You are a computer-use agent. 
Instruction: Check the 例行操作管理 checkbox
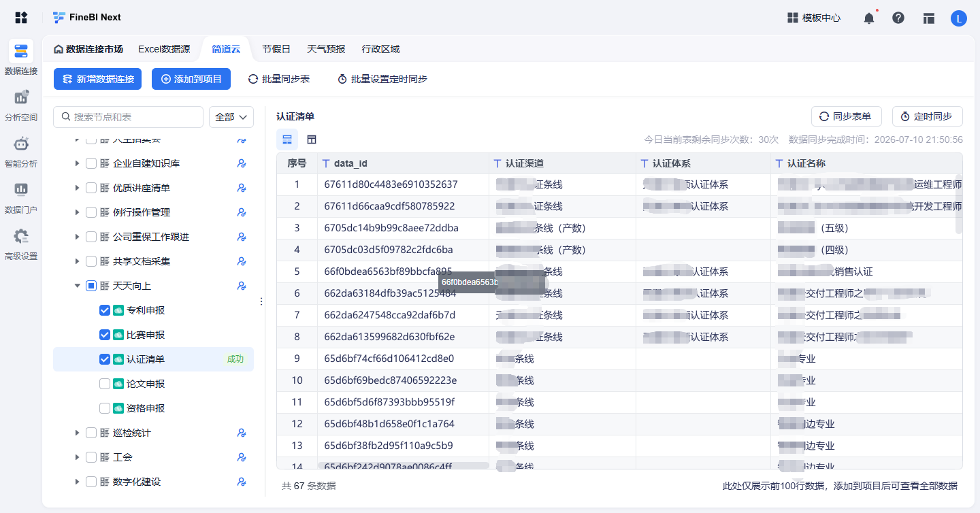pos(91,212)
